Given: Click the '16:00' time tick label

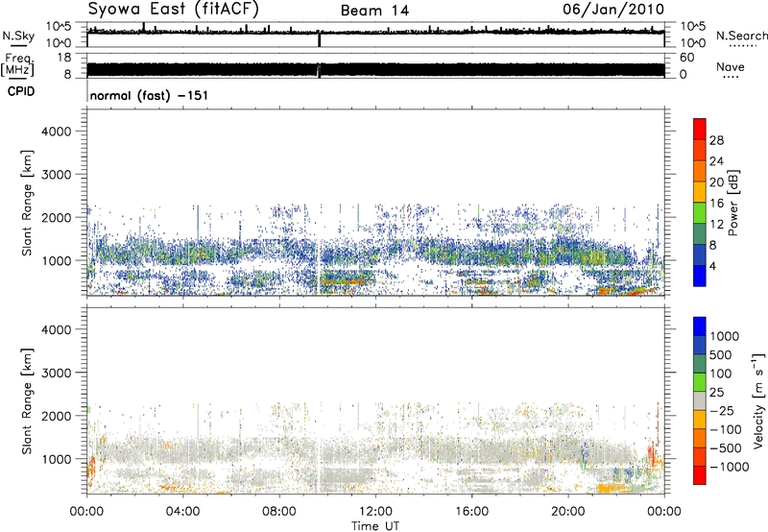Looking at the screenshot, I should 471,512.
